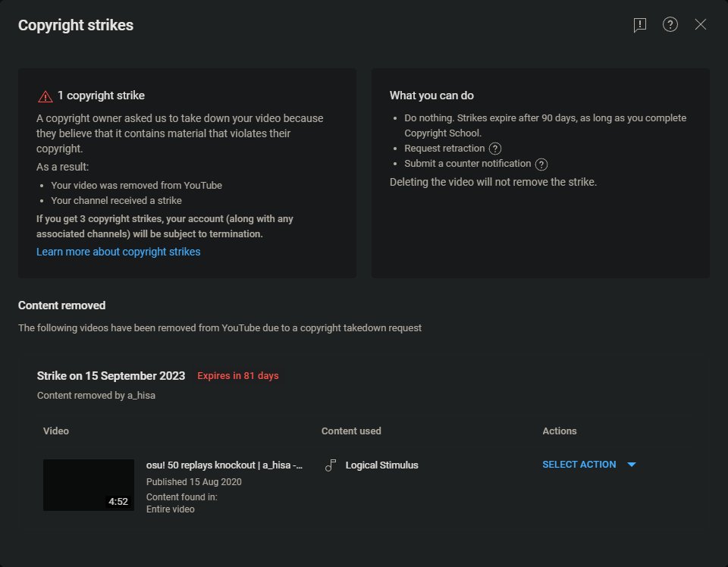Open help icon beside Request retraction
728x567 pixels.
click(x=495, y=149)
